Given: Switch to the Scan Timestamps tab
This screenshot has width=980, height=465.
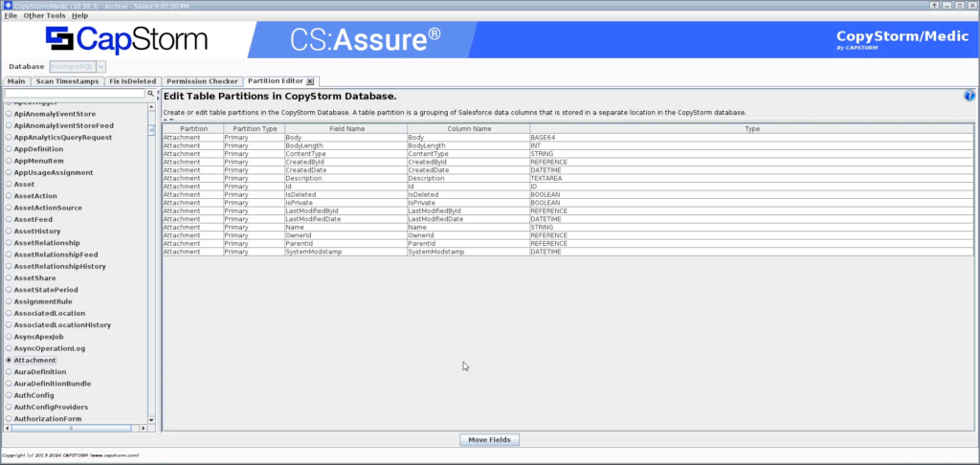Looking at the screenshot, I should [x=67, y=81].
